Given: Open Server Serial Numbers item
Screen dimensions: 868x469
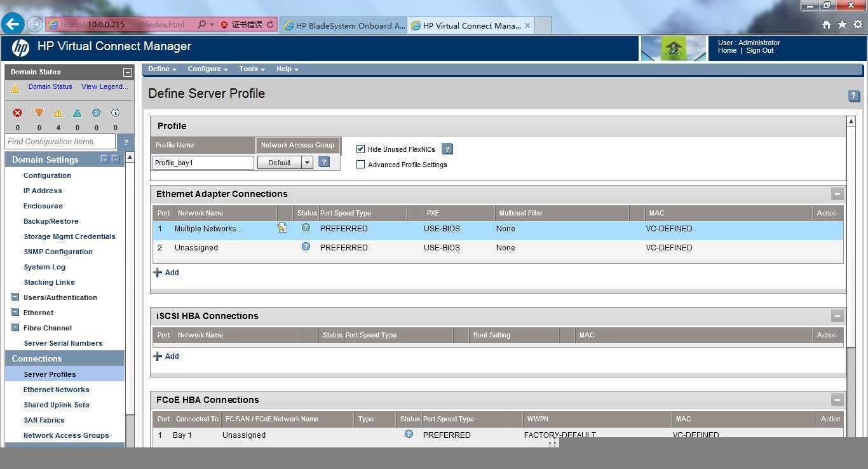Looking at the screenshot, I should [63, 343].
